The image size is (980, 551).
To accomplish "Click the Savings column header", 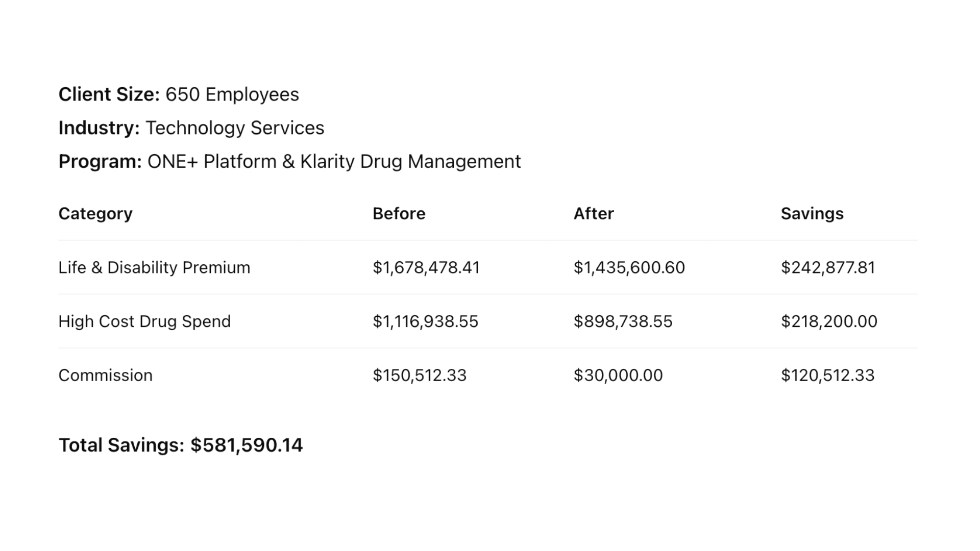I will 812,214.
